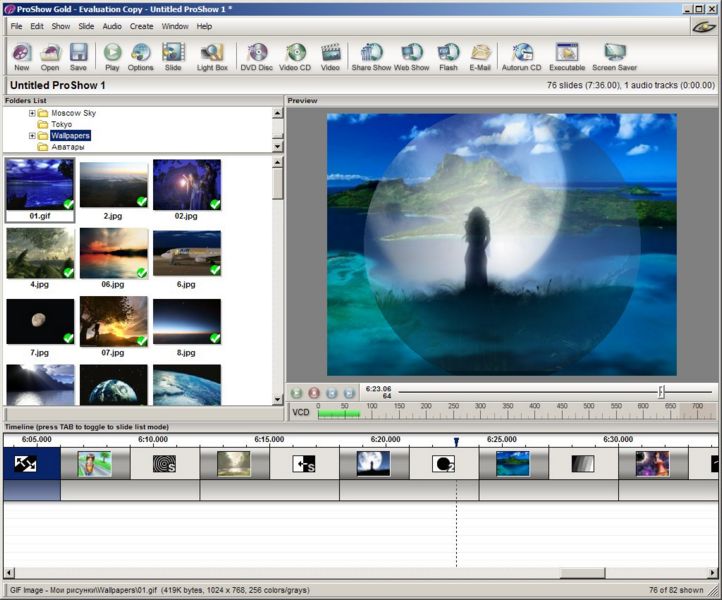Create a Screen Saver output
Viewport: 722px width, 600px height.
[614, 57]
